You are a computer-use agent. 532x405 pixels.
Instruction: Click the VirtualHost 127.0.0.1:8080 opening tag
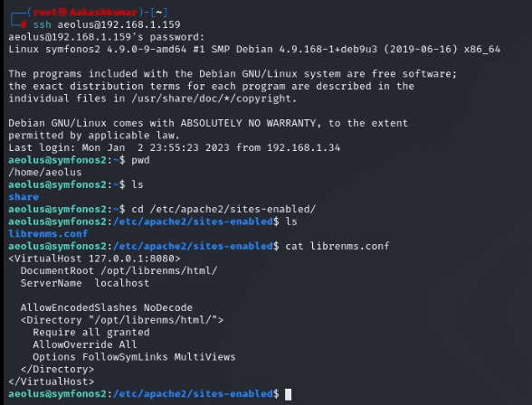94,259
